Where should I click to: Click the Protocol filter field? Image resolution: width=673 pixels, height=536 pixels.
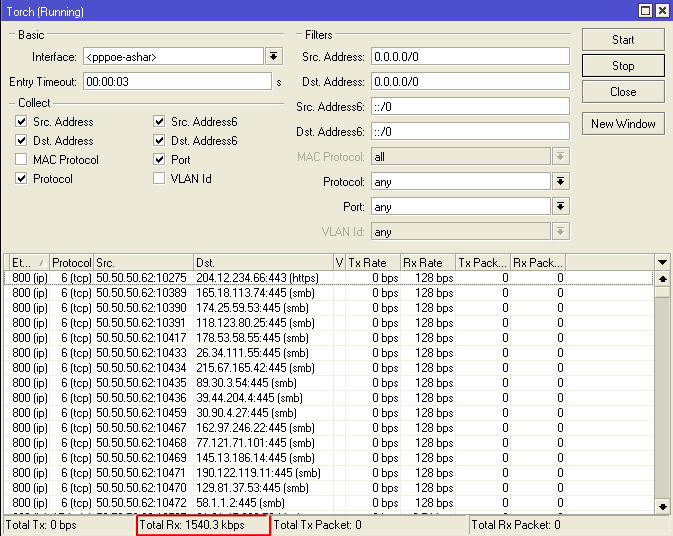[461, 182]
